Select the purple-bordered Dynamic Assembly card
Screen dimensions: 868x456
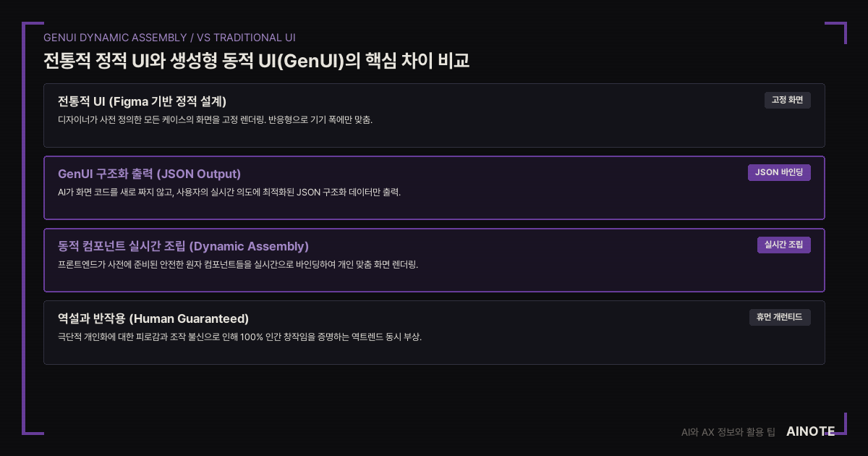point(434,260)
